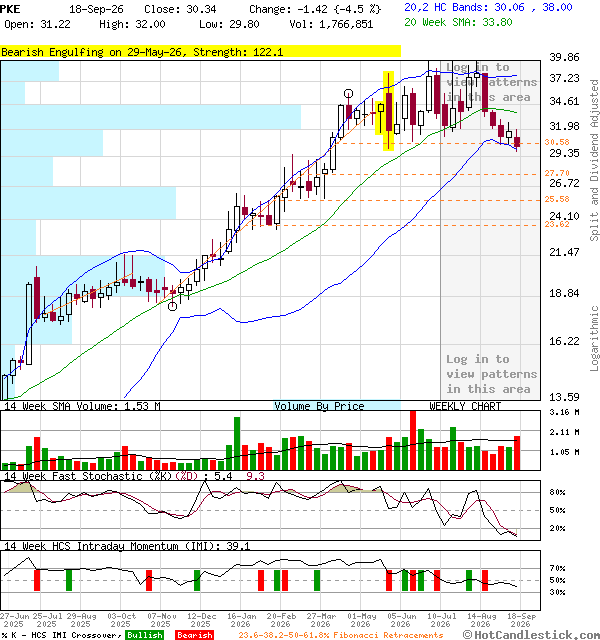Image resolution: width=600 pixels, height=640 pixels.
Task: Click the 25.58 Fibonacci level label
Action: 557,199
